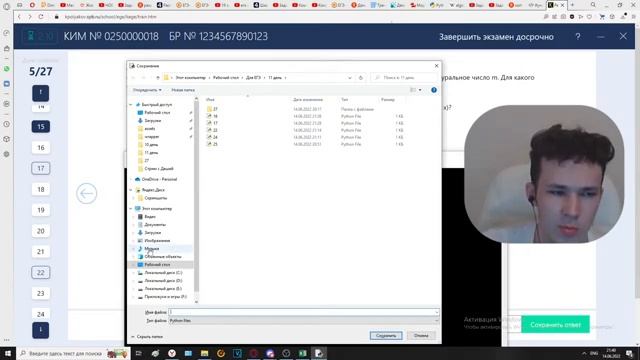This screenshot has width=640, height=360.
Task: Collapse the Этот компьютер tree node
Action: 131,209
